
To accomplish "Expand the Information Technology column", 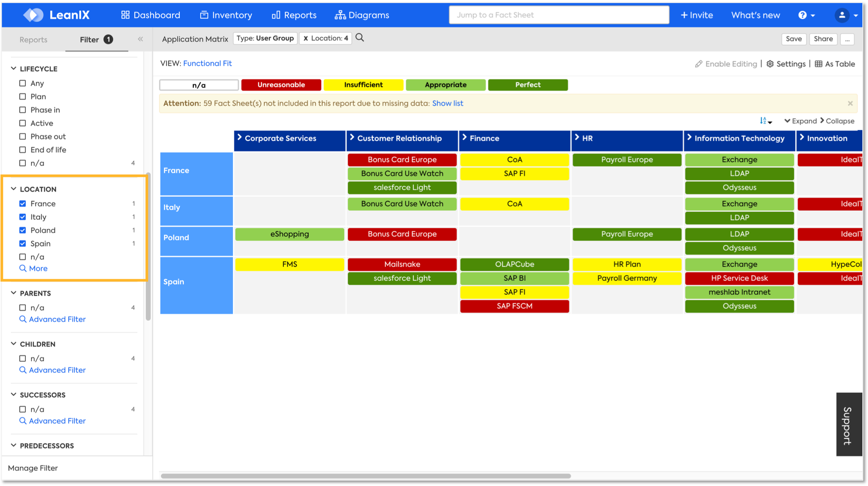I will 689,138.
